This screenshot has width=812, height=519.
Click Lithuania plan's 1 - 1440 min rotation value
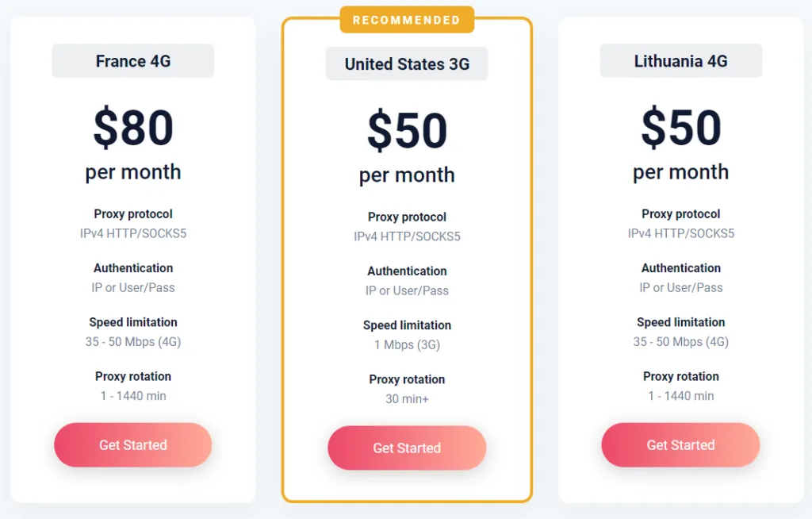(680, 395)
